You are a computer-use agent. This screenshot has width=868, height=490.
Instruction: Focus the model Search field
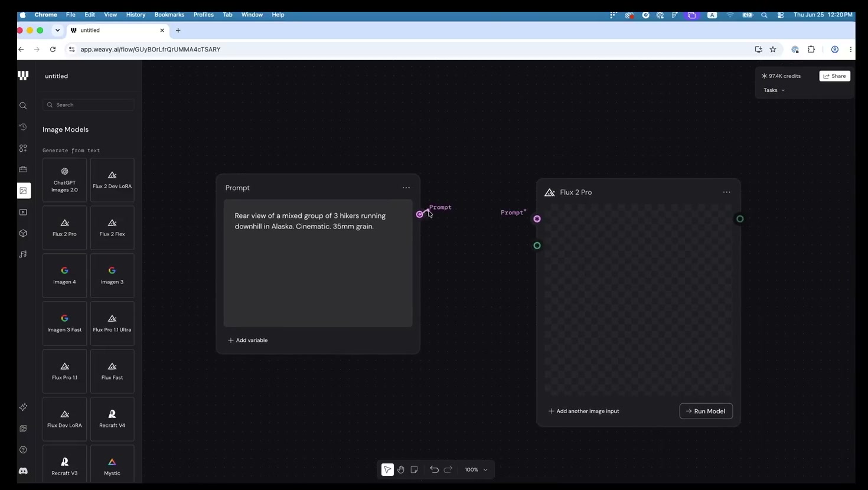[x=89, y=105]
